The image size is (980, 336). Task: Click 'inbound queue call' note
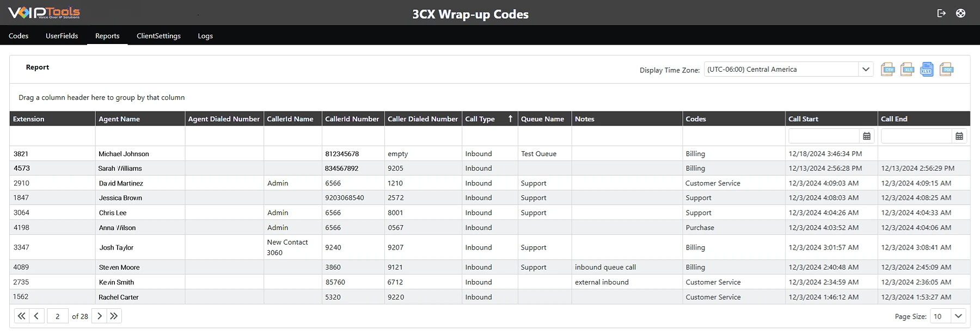point(605,267)
